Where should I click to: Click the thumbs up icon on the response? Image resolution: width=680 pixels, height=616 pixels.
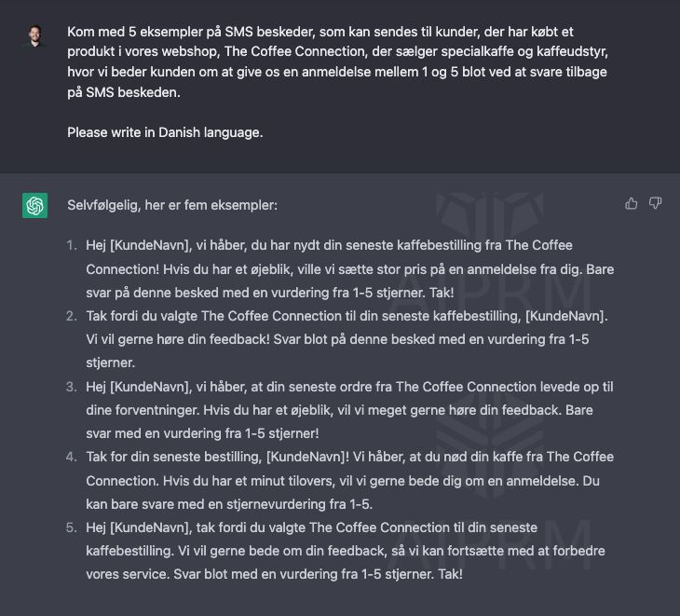[632, 203]
